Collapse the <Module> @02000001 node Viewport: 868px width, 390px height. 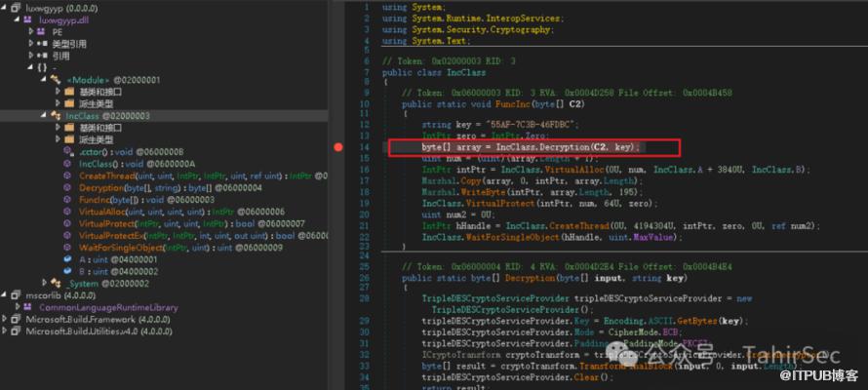point(44,80)
